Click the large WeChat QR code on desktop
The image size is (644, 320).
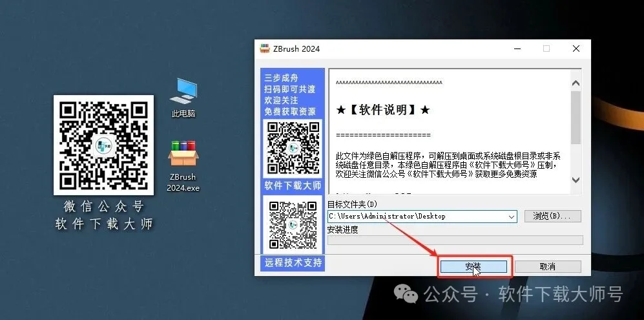tap(103, 145)
